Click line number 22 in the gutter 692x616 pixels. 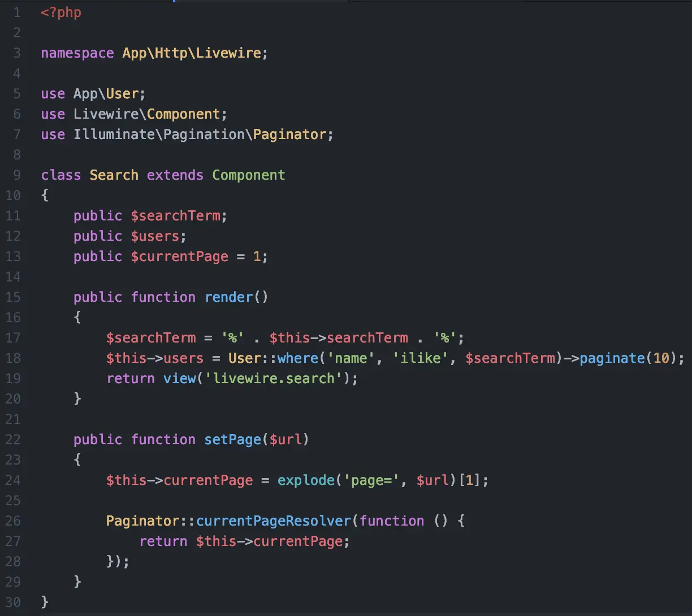[x=12, y=440]
